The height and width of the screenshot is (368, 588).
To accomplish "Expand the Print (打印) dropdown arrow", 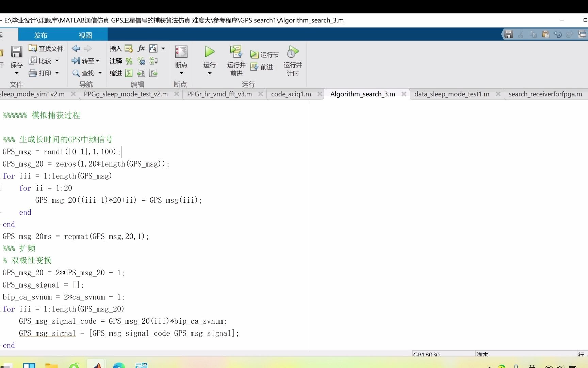I will pos(57,73).
